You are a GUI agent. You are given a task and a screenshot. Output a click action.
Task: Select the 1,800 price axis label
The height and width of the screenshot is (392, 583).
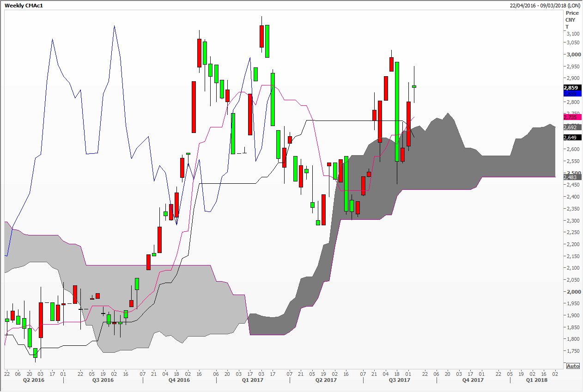pyautogui.click(x=573, y=339)
